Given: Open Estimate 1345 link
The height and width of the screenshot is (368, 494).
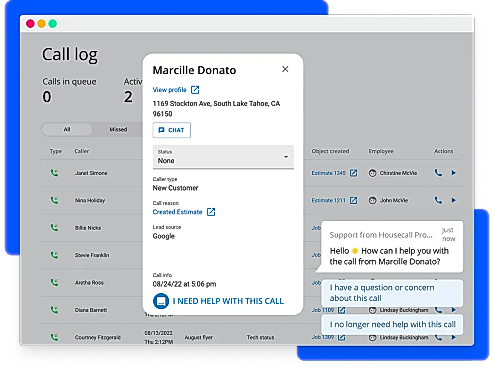Looking at the screenshot, I should point(329,173).
